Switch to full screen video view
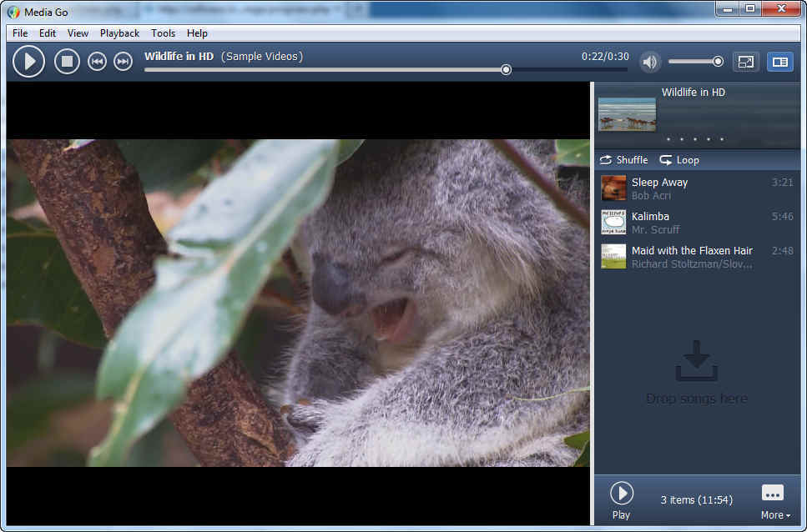This screenshot has height=532, width=807. coord(745,62)
